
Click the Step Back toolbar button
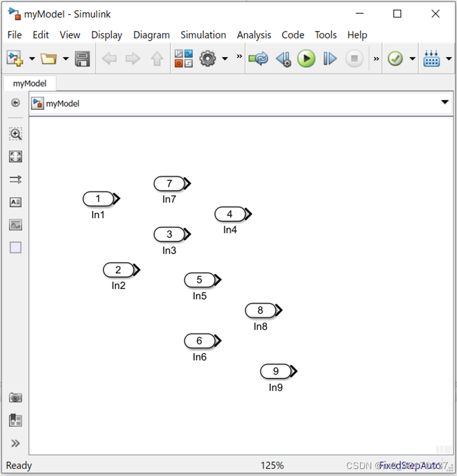pos(284,59)
